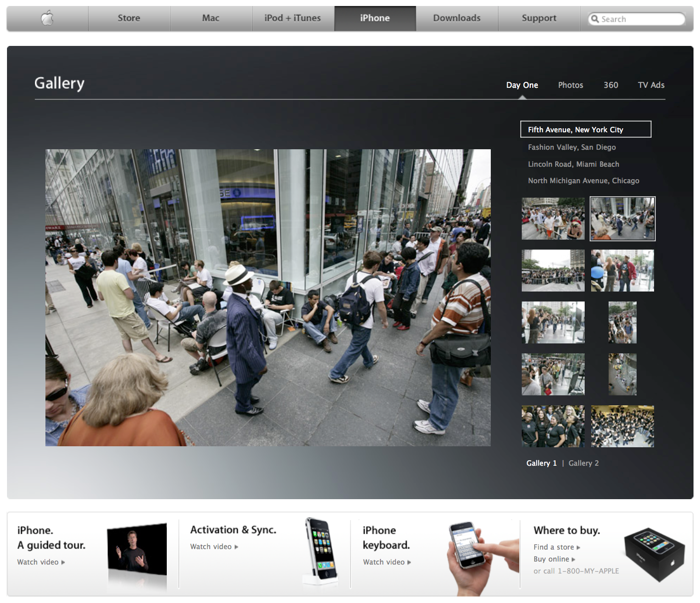Click the large Fifth Avenue crowd photo
This screenshot has height=603, width=700.
coord(268,298)
